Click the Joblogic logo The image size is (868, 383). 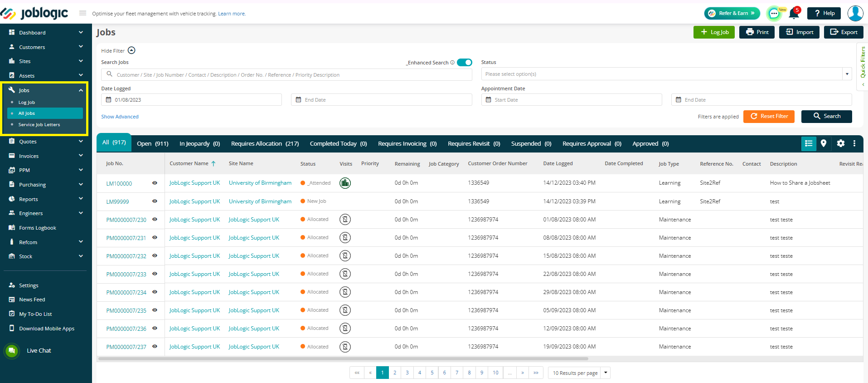(x=34, y=13)
